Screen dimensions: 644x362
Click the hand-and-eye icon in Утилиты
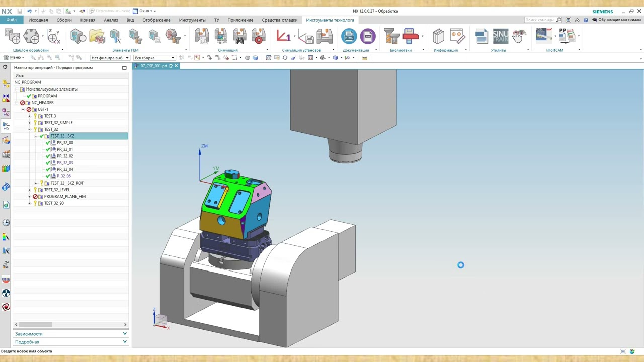tap(519, 36)
